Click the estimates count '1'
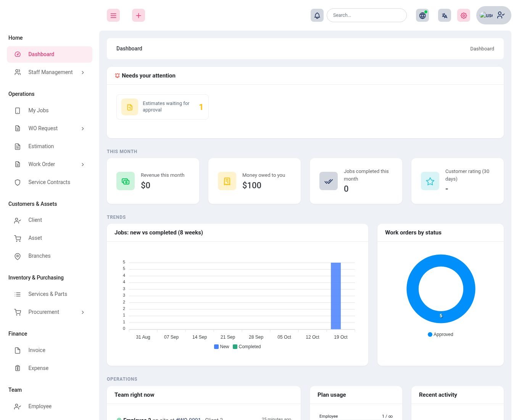 pos(201,107)
